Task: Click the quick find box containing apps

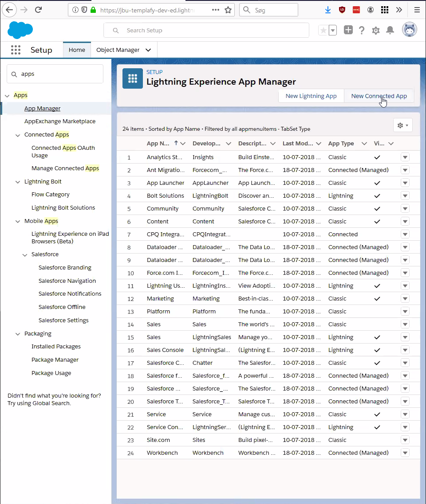Action: click(55, 74)
